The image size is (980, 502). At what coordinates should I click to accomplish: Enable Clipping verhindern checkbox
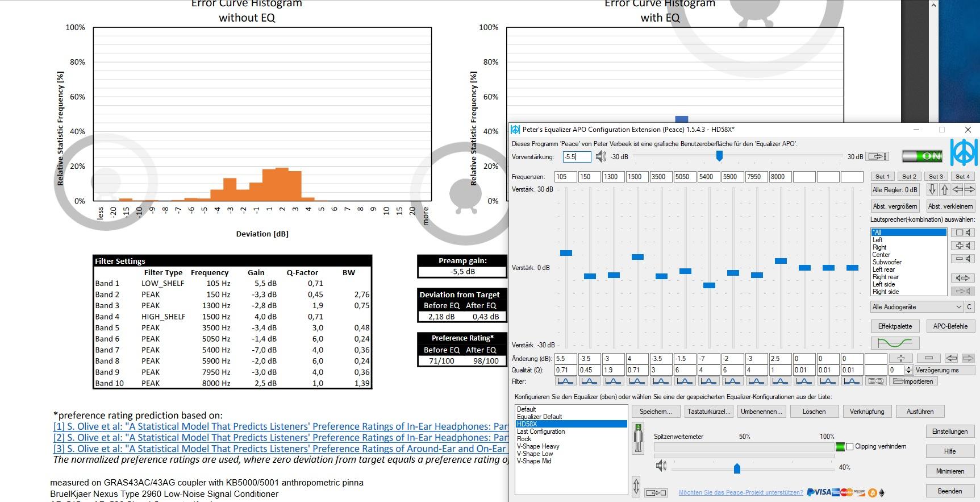tap(849, 447)
